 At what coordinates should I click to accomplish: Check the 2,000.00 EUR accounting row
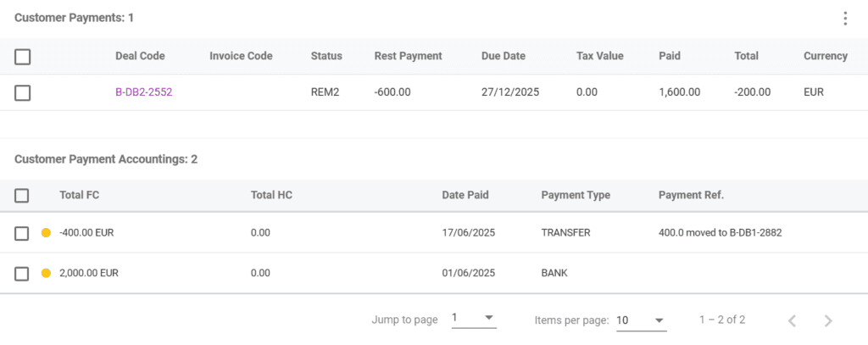click(x=23, y=273)
